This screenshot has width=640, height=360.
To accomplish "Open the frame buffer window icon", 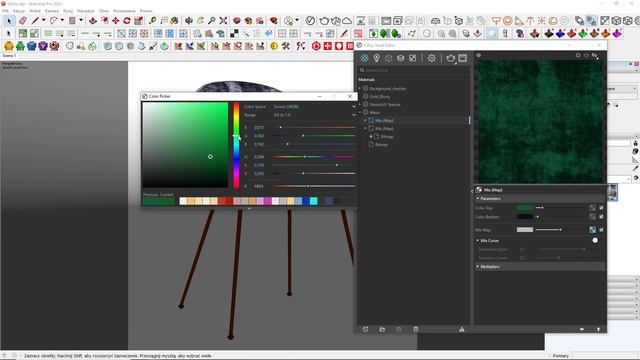I will [462, 58].
